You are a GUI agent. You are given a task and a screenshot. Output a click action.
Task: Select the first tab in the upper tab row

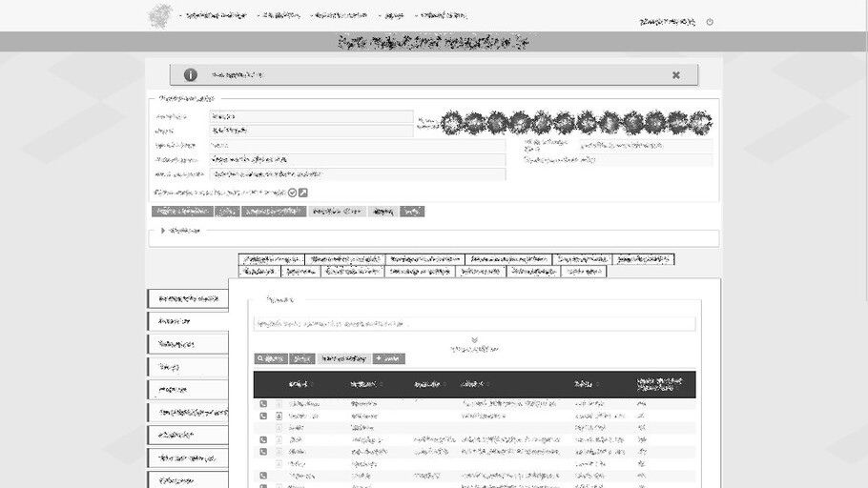click(x=272, y=259)
